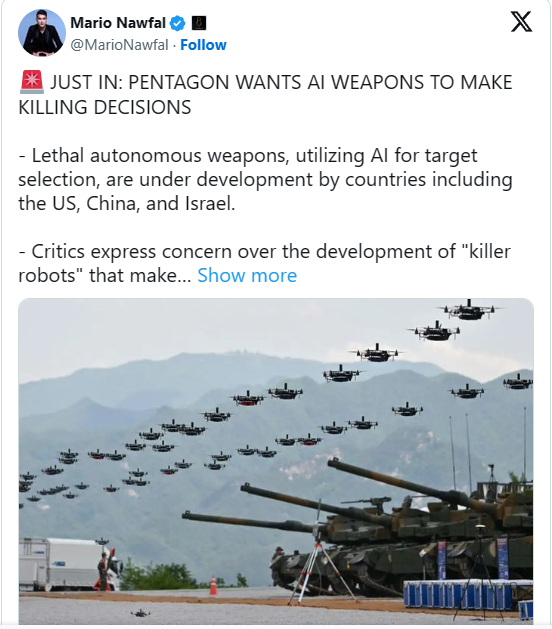Open the X logo in the corner

[x=521, y=22]
